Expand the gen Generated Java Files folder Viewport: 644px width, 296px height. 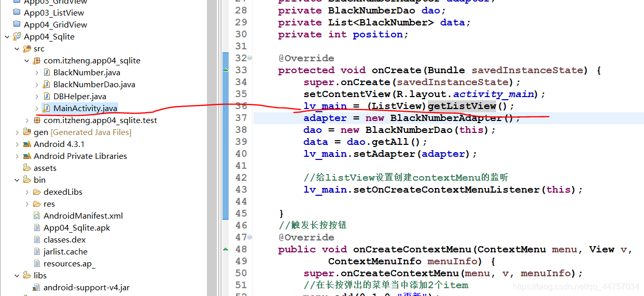point(17,132)
